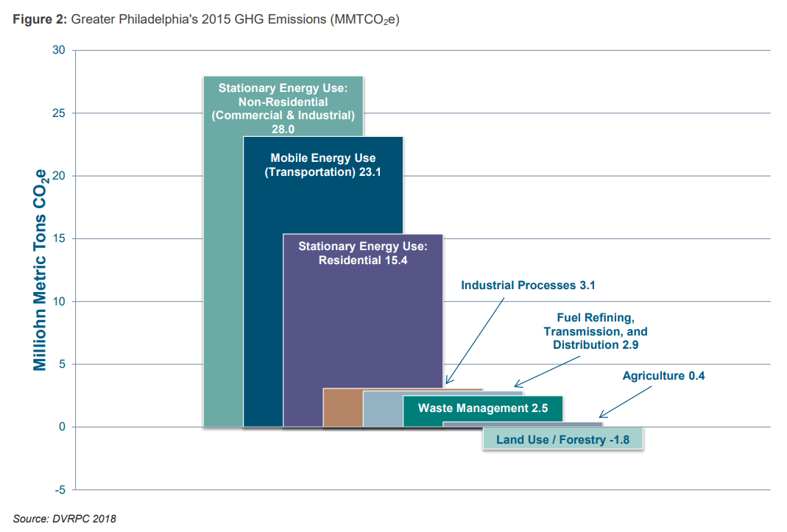The image size is (787, 532).
Task: Click the Waste Management 2.5 bar label
Action: click(483, 408)
